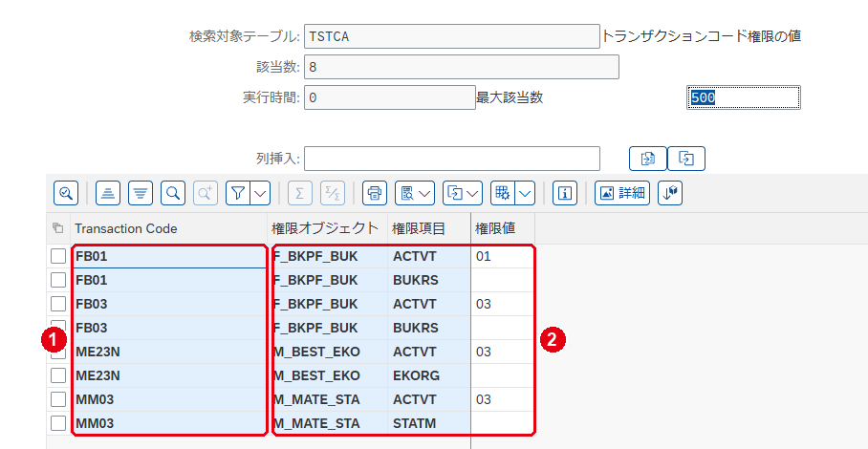
Task: Click the first icon button beside 列挿入 field
Action: click(x=648, y=159)
